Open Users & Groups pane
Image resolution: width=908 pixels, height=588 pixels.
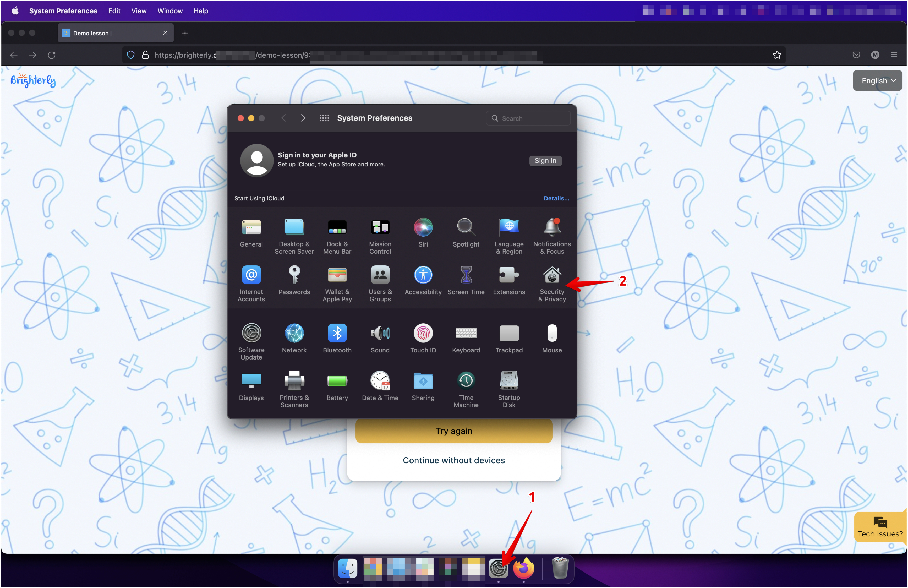[x=380, y=284]
